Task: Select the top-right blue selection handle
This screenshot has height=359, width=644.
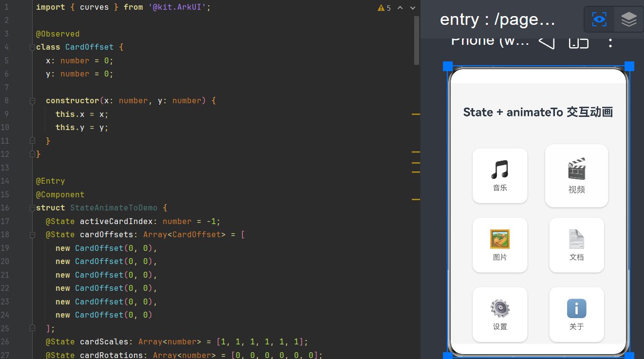Action: 629,66
